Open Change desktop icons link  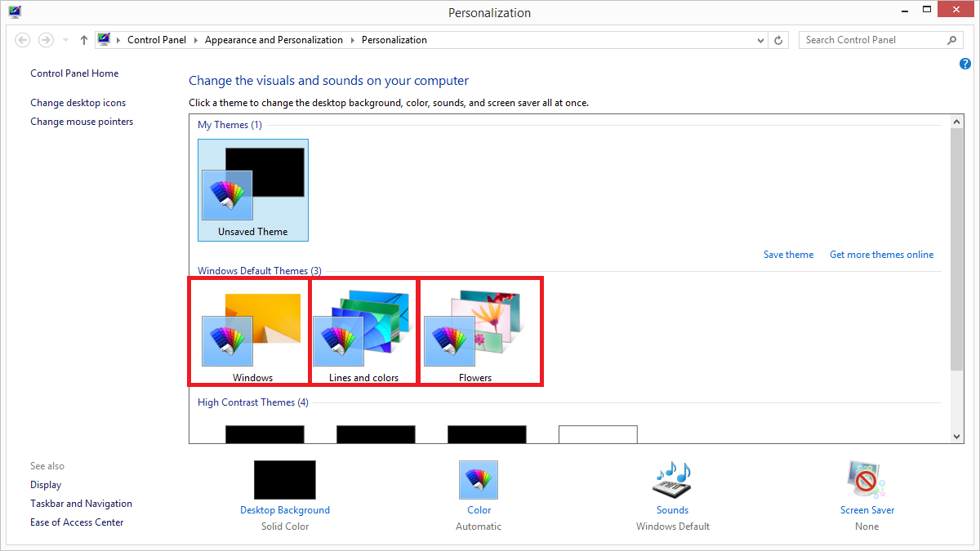coord(78,103)
